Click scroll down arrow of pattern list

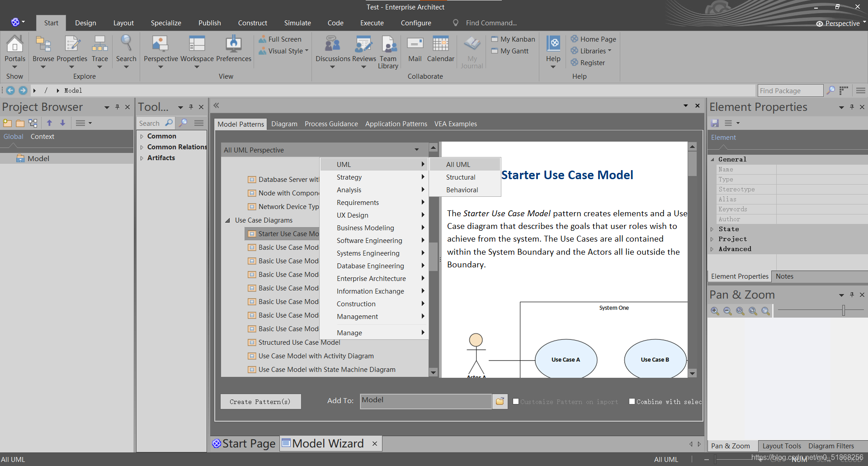click(x=434, y=373)
